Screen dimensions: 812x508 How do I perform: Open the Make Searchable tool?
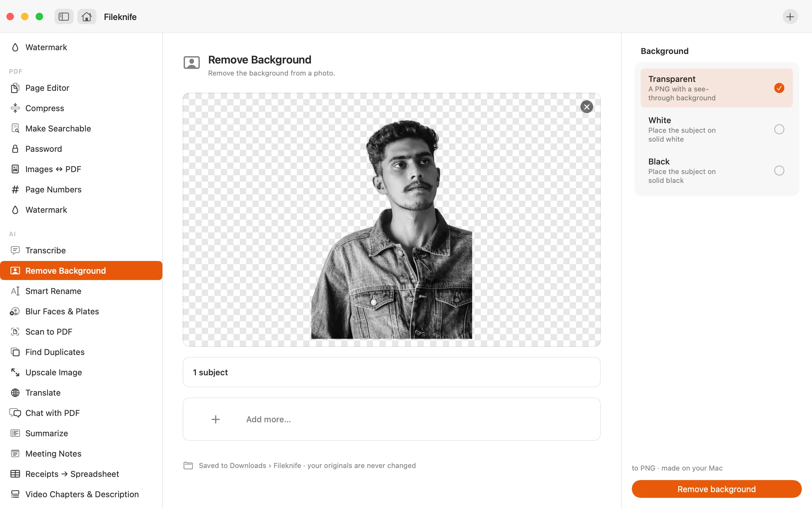pos(81,128)
